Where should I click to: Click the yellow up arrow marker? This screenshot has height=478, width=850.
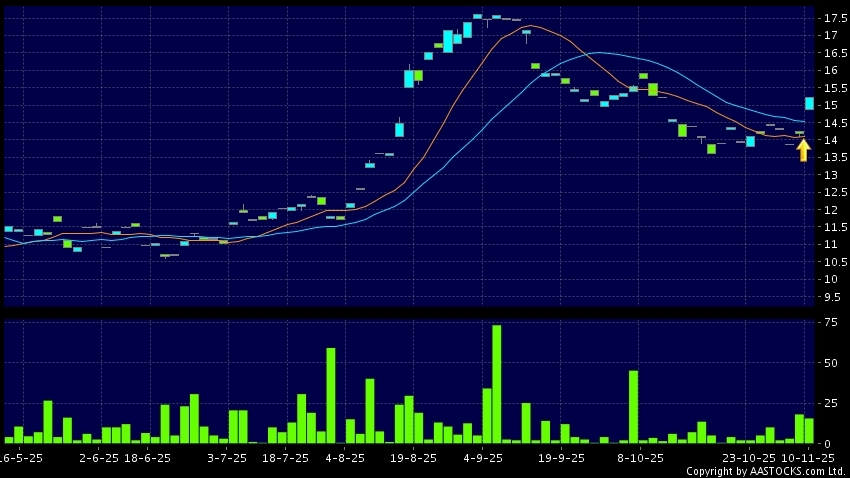[803, 150]
